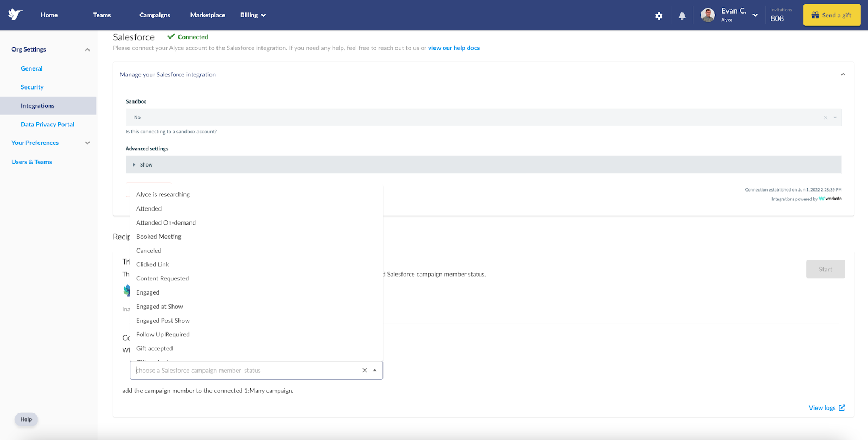The width and height of the screenshot is (868, 440).
Task: Go to the Home menu
Action: click(x=49, y=15)
